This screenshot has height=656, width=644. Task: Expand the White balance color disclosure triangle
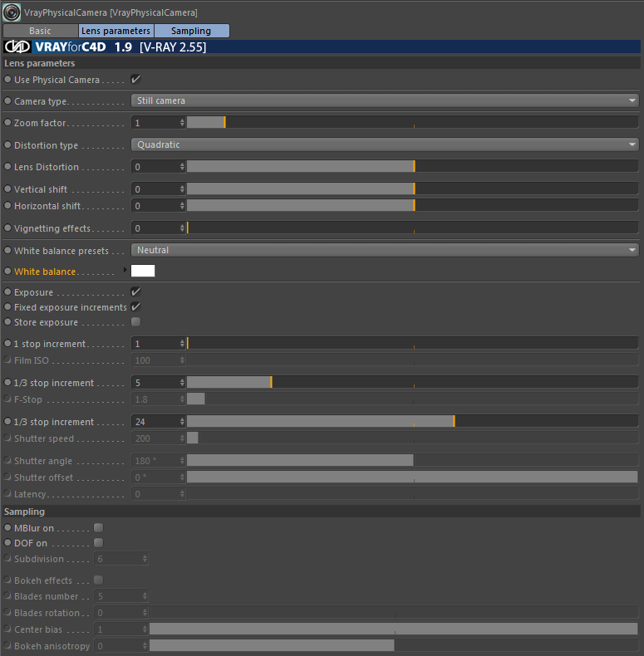pos(125,270)
